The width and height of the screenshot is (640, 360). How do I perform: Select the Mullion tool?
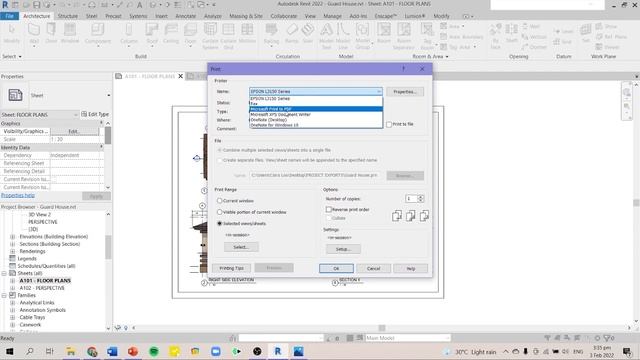pyautogui.click(x=247, y=34)
